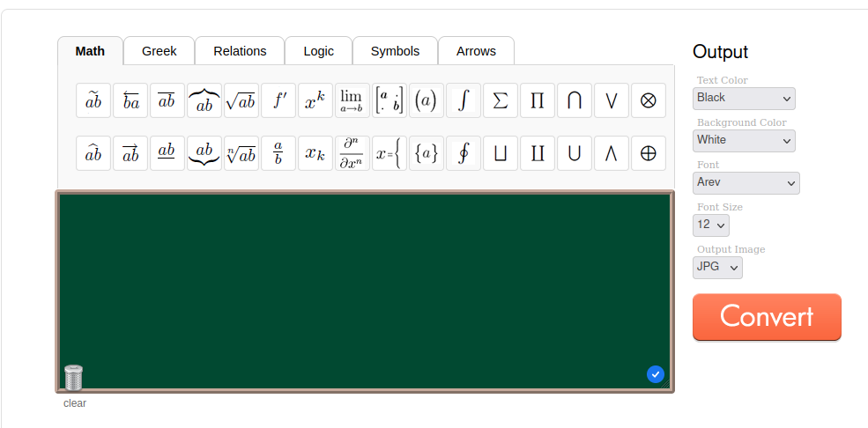The image size is (868, 428).
Task: Insert the superscript x^k symbol
Action: (315, 100)
